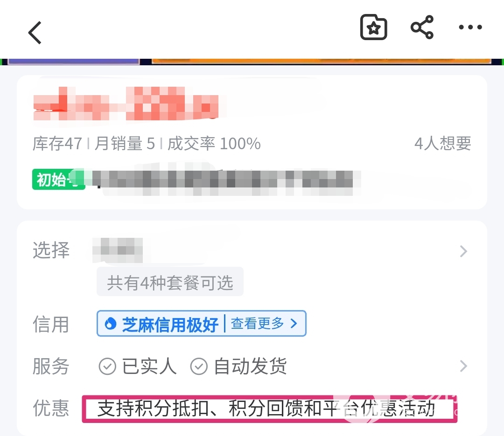Expand the 选择 package chevron

coord(463,251)
